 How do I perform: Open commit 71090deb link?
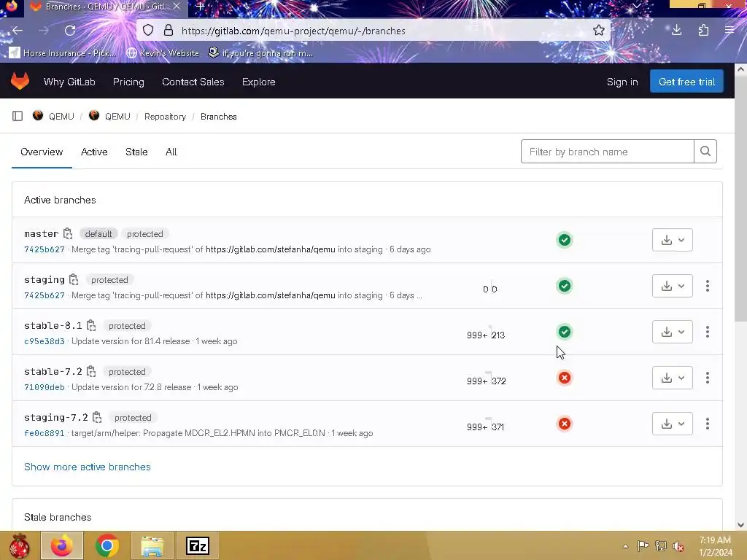tap(44, 387)
